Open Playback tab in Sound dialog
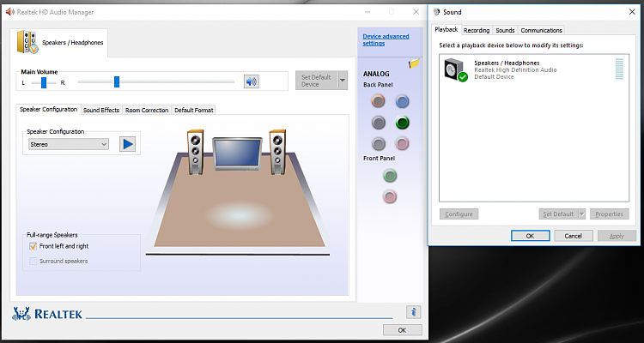Viewport: 644px width, 343px height. click(446, 29)
